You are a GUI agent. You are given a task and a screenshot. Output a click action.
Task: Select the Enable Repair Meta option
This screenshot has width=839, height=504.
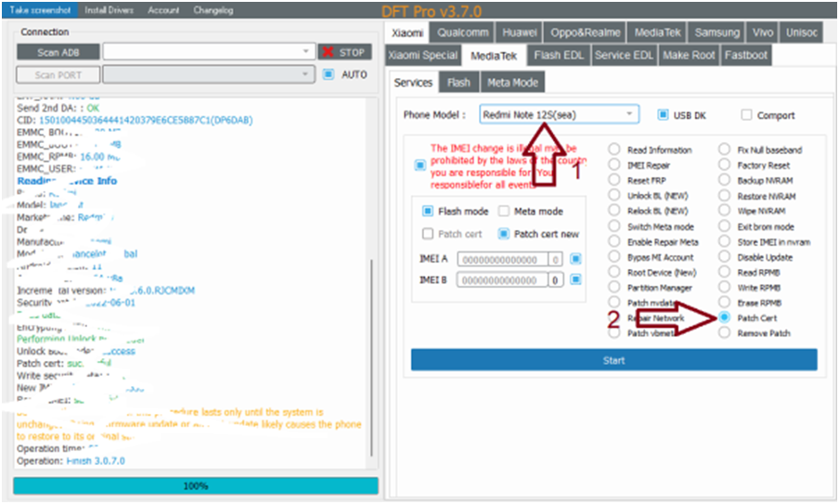614,241
